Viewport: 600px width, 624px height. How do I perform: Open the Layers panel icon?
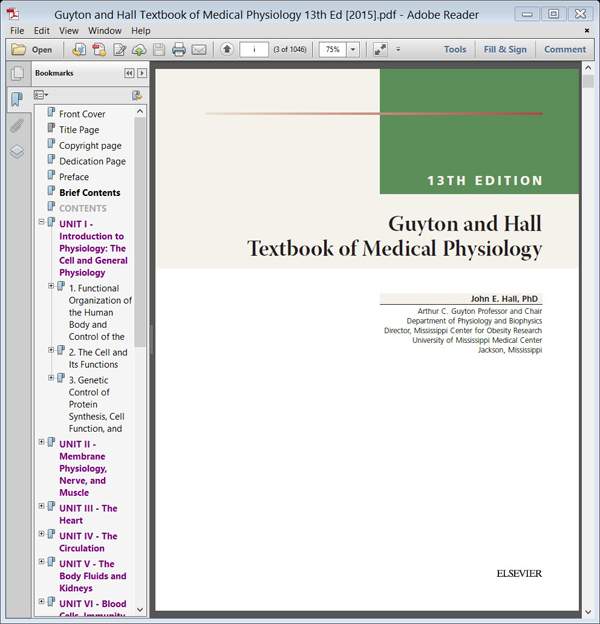coord(17,152)
